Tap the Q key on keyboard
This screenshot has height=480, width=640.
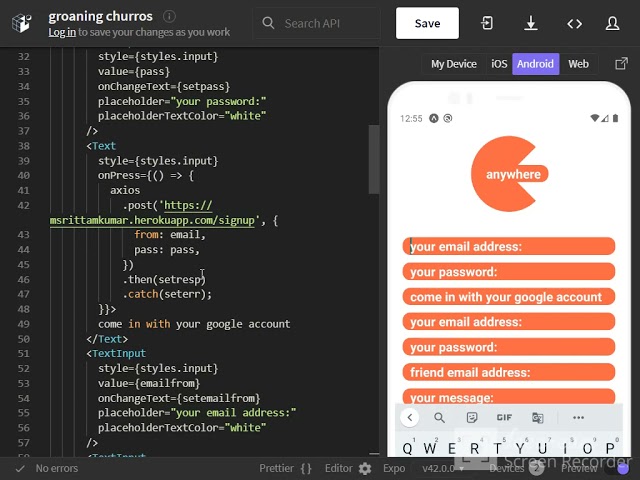[408, 448]
